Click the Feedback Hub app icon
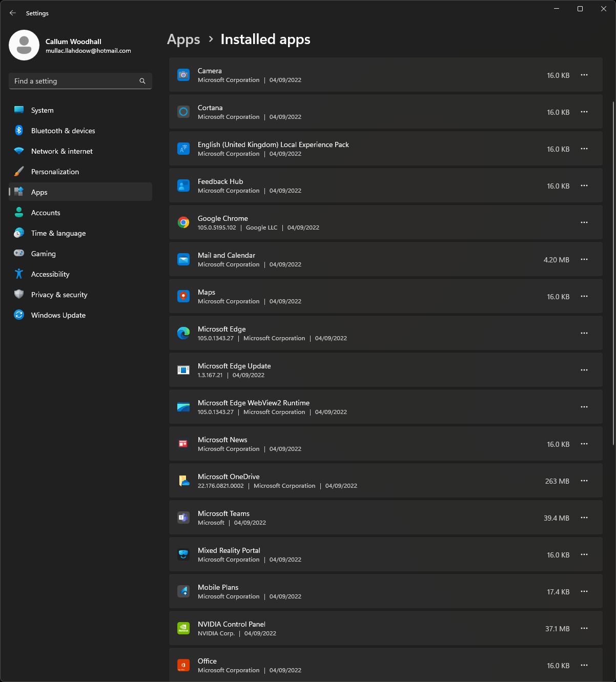 point(183,185)
